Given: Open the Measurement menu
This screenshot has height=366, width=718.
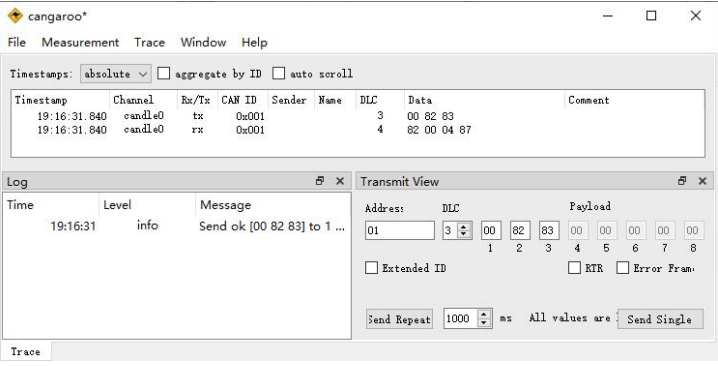Looking at the screenshot, I should coord(80,43).
